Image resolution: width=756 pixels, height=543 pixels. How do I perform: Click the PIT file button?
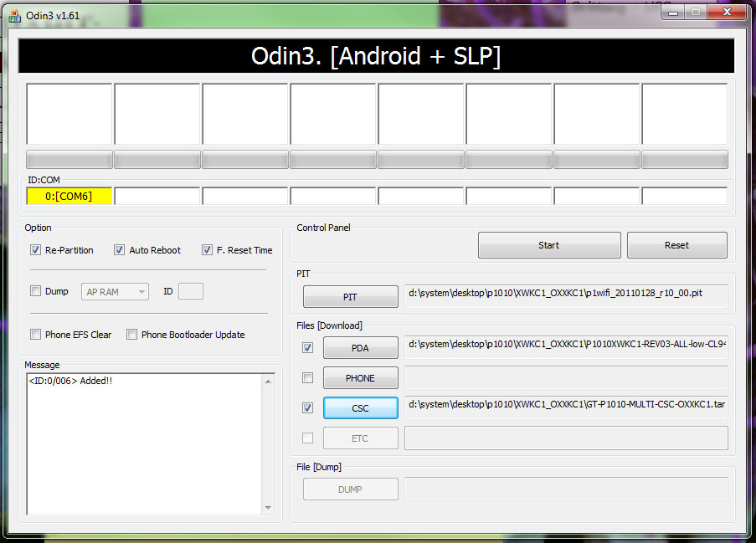coord(350,297)
